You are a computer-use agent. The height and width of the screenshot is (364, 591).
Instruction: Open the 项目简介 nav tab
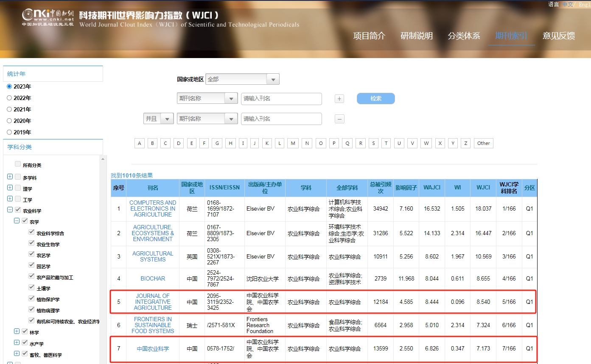369,36
